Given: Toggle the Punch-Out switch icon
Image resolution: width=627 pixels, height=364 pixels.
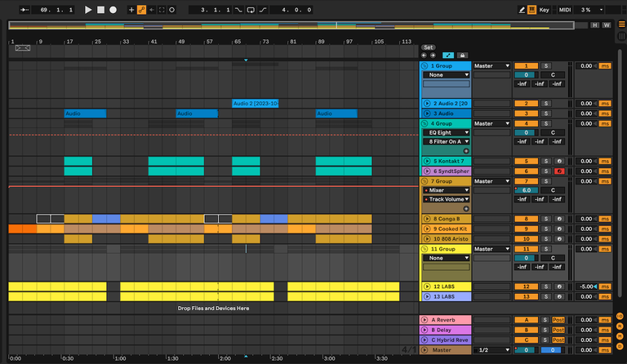Looking at the screenshot, I should click(x=263, y=10).
